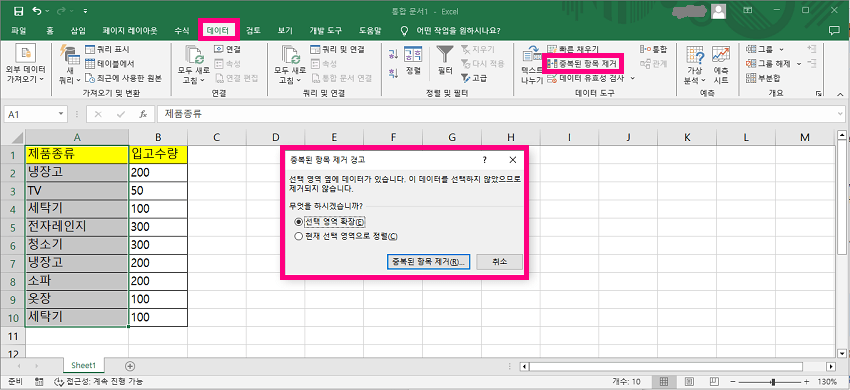Screen dimensions: 850x390
Task: Open 쿼리 및 연결 pane button
Action: coord(337,49)
